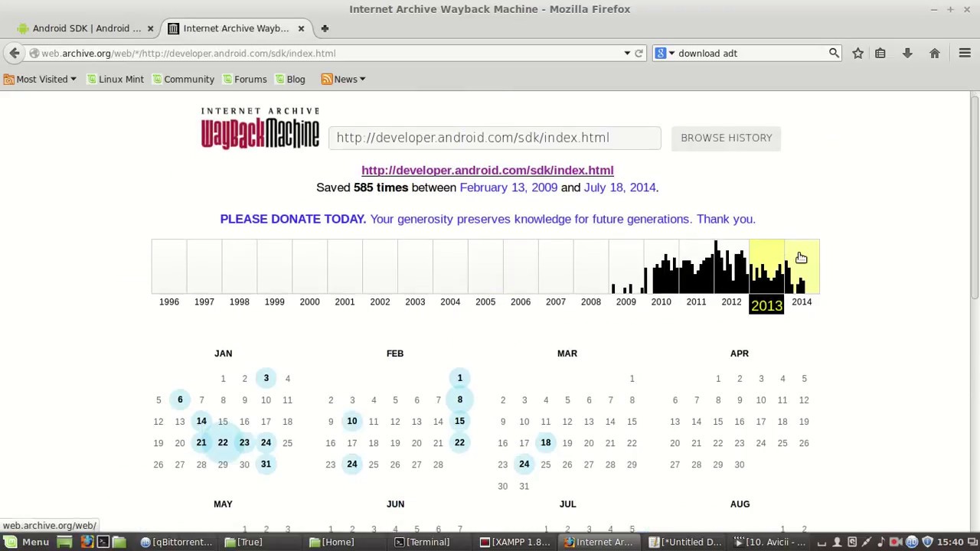This screenshot has width=980, height=551.
Task: Open the Linux Mint Menu button
Action: pos(27,542)
